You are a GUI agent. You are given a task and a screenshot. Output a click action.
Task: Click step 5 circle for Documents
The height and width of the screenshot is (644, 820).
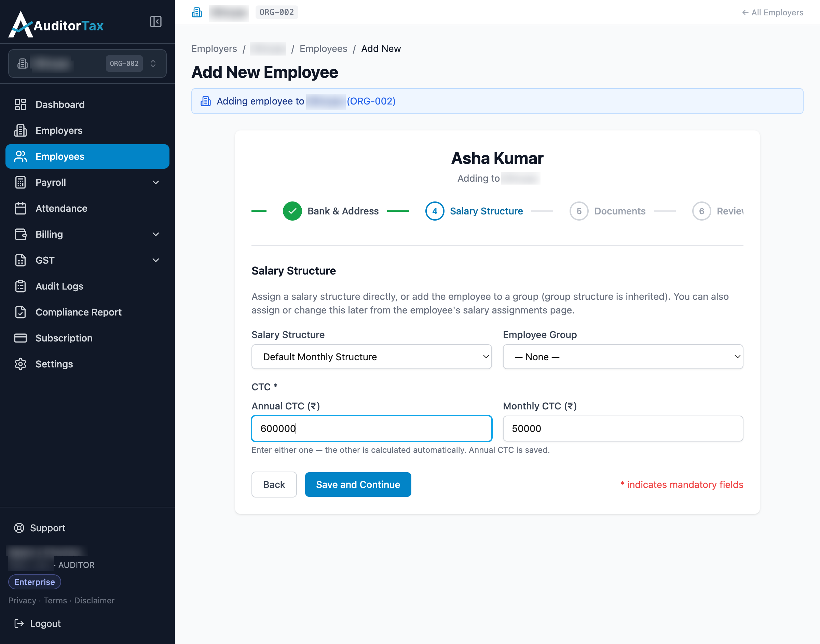pyautogui.click(x=579, y=211)
